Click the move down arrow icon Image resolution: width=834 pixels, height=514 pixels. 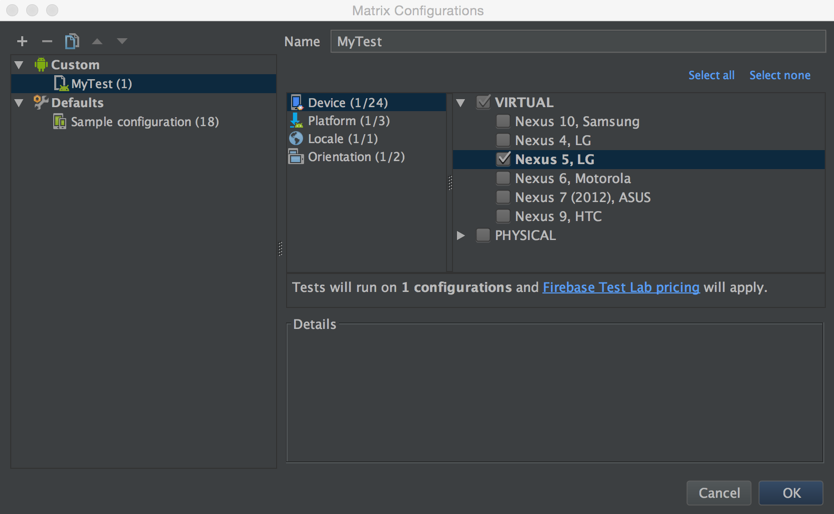click(x=122, y=41)
